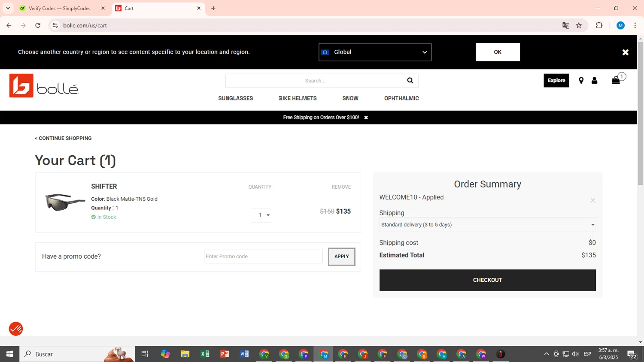Open a new browser tab
Screen dimensions: 644x362
(213, 8)
